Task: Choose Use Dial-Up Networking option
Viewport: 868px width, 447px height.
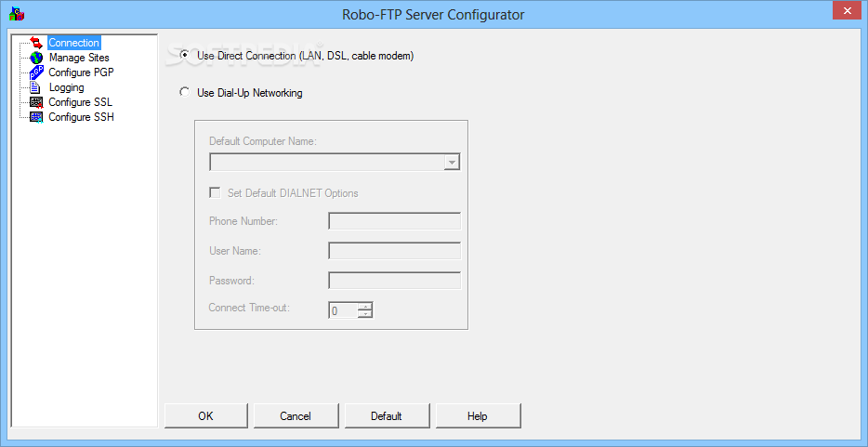Action: (184, 93)
